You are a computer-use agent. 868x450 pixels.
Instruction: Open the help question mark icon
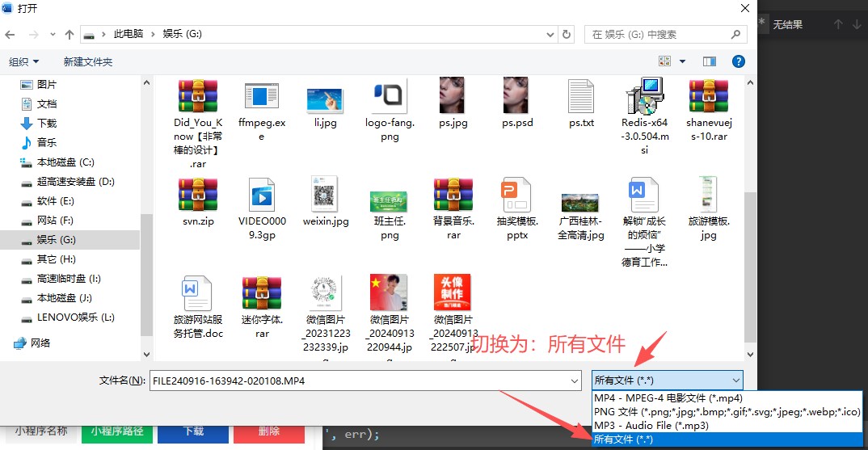click(738, 61)
